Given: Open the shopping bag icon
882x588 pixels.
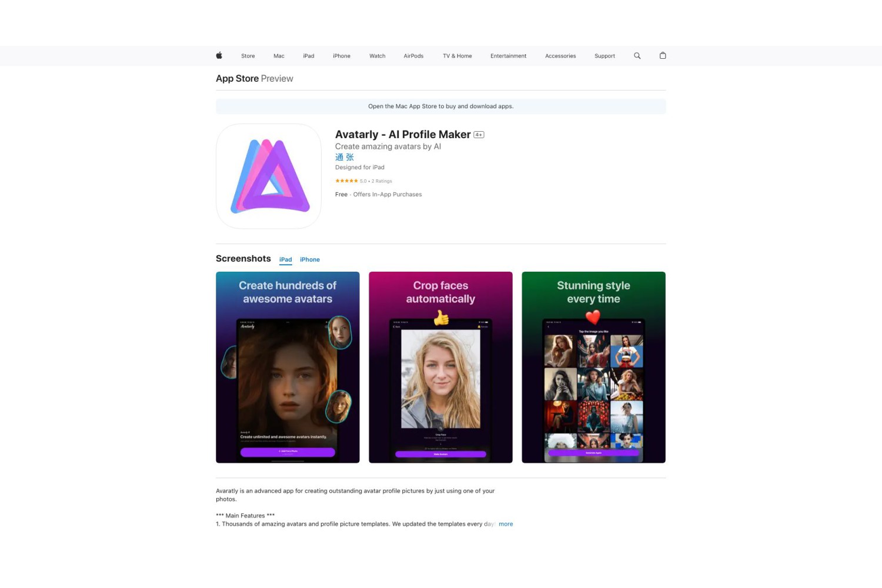Looking at the screenshot, I should coord(663,56).
